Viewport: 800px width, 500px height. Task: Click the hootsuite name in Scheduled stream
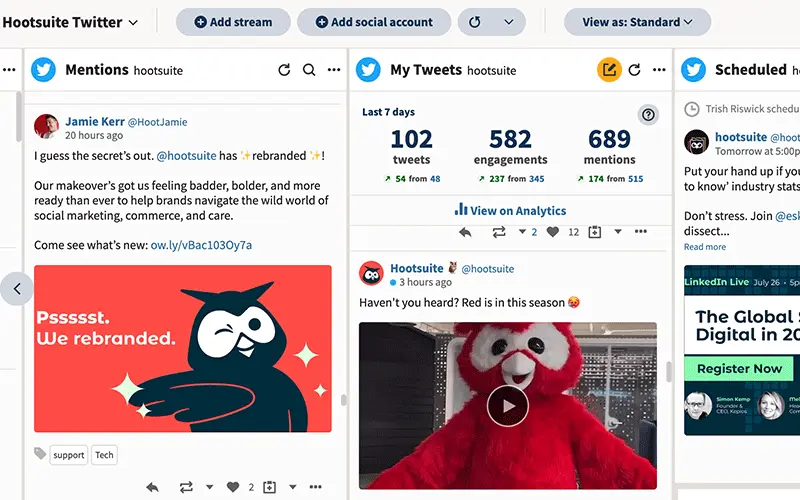[741, 137]
